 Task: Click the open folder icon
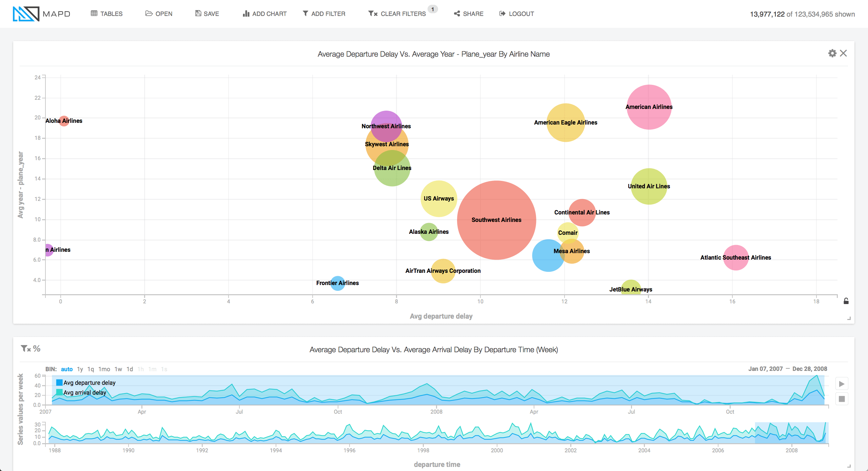pos(149,14)
